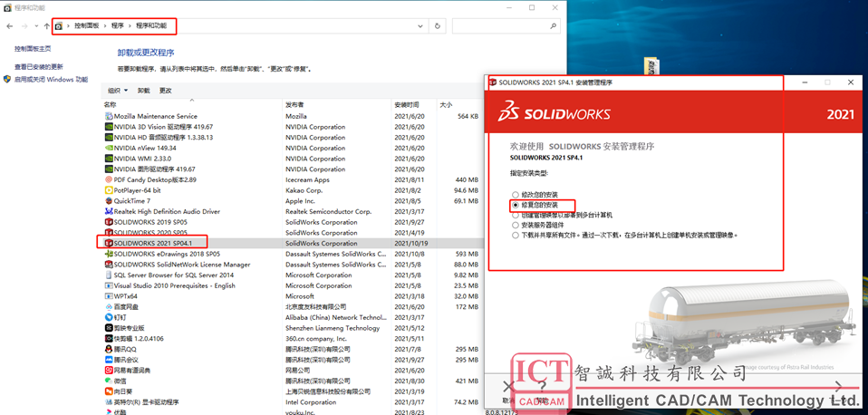The image size is (868, 415).
Task: Select 安装服务器组件 radio option
Action: click(x=516, y=226)
